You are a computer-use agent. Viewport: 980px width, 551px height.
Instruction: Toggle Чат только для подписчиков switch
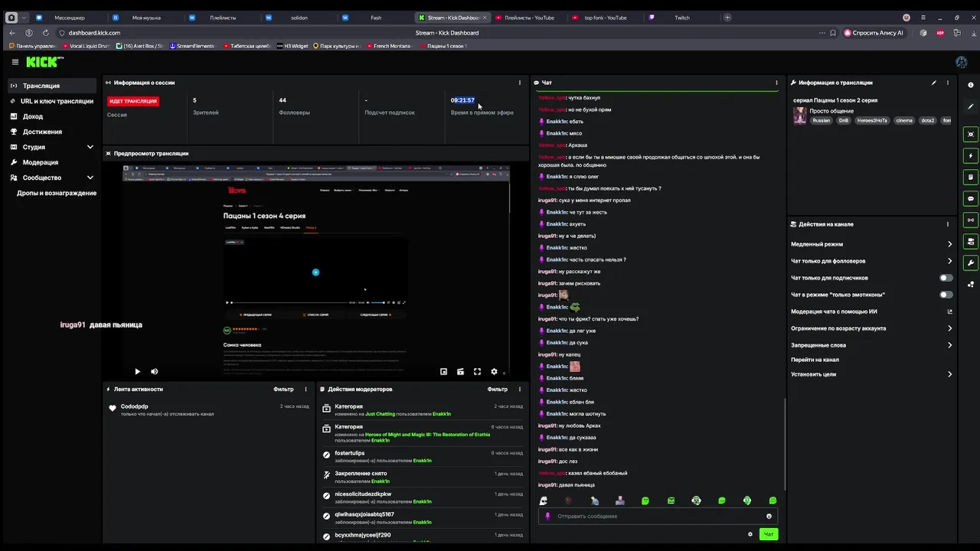tap(946, 278)
